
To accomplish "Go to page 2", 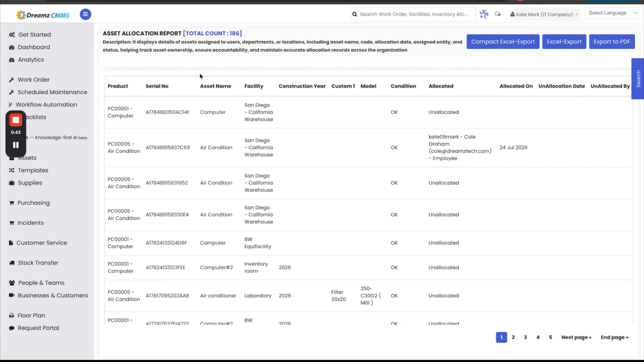I will point(513,337).
